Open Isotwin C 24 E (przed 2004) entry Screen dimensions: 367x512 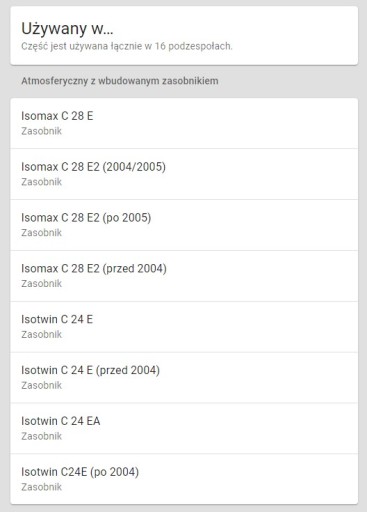click(x=184, y=378)
